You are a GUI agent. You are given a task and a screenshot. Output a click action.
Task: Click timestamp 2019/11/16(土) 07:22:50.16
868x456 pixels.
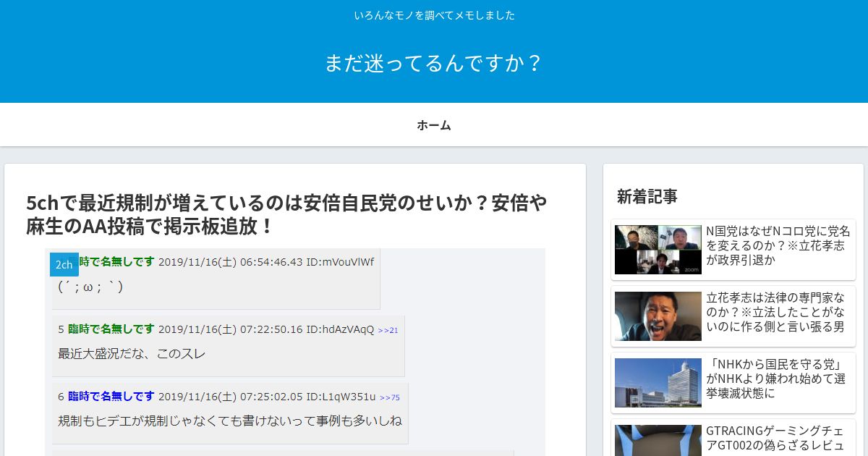point(231,329)
